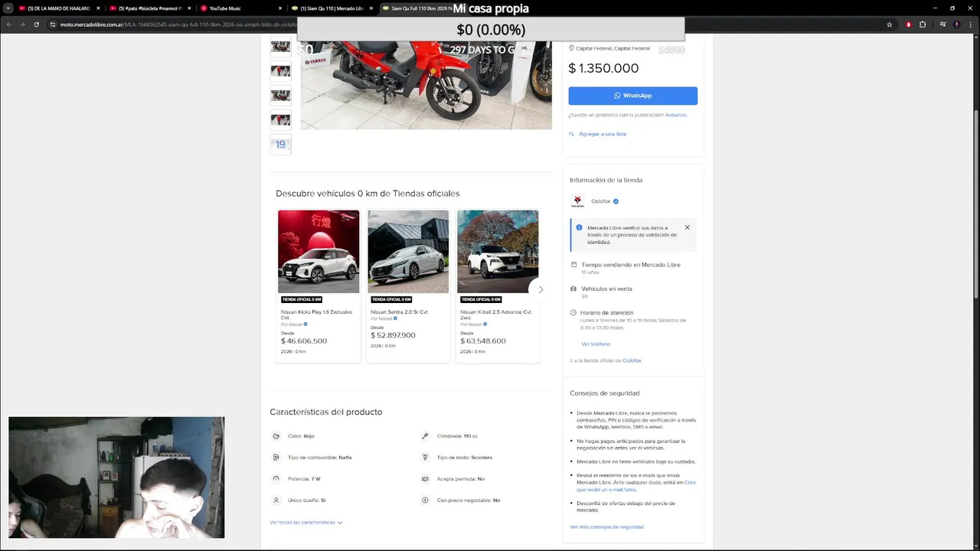
Task: Click calendar icon by Tiempo vendiendo
Action: click(x=573, y=265)
